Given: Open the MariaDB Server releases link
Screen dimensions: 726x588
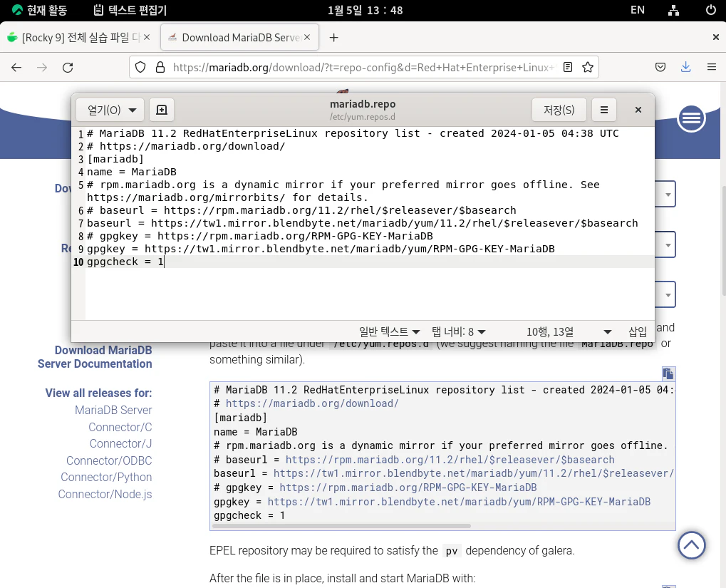Looking at the screenshot, I should point(113,410).
